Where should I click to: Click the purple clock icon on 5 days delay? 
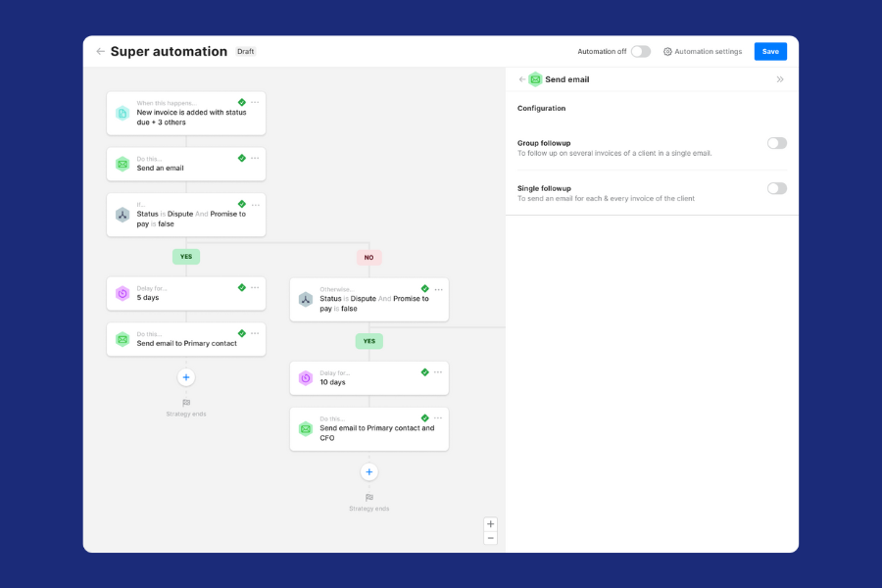(x=122, y=293)
